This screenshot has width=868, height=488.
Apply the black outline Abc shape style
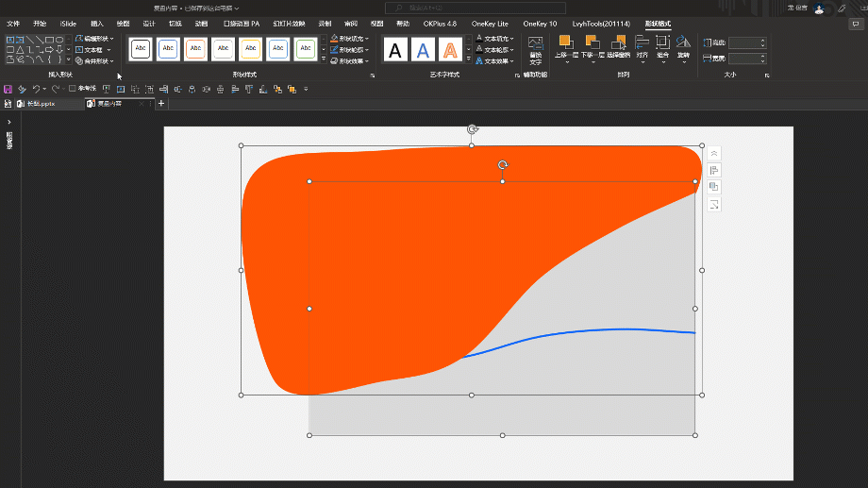point(141,49)
